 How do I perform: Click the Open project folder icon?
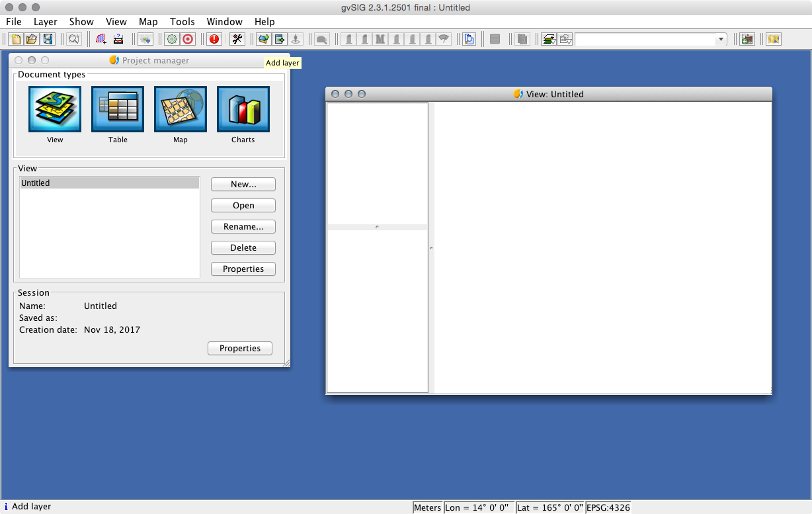31,39
